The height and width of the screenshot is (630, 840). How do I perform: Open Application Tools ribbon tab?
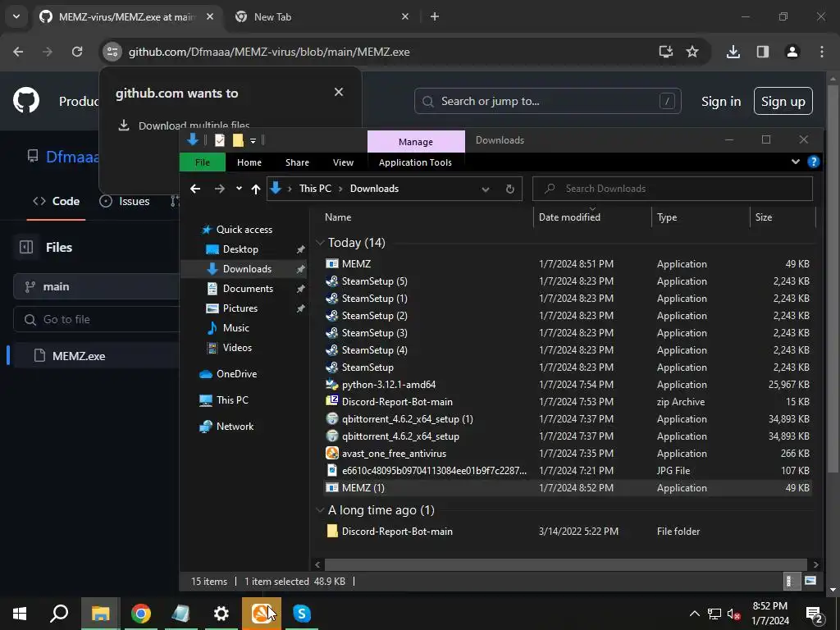click(415, 162)
